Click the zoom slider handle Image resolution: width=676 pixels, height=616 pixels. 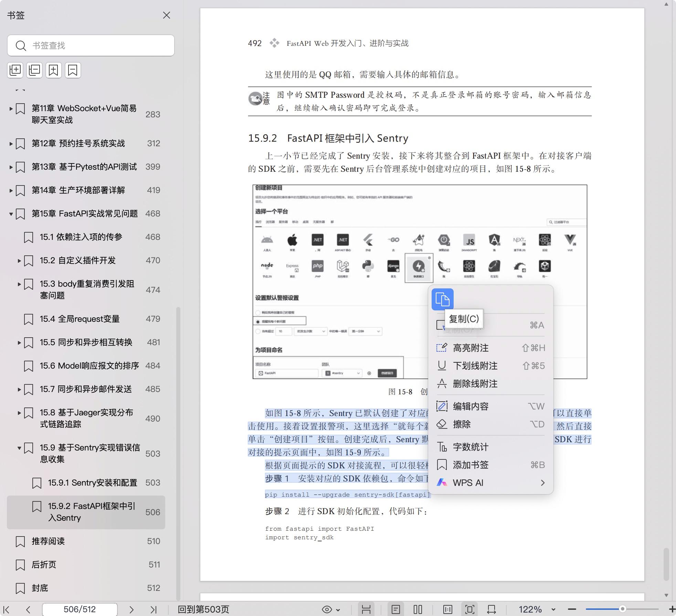coord(622,609)
